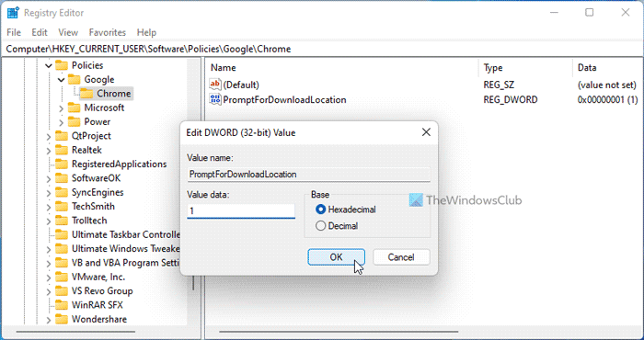Click the Trolltech folder icon

[62, 221]
